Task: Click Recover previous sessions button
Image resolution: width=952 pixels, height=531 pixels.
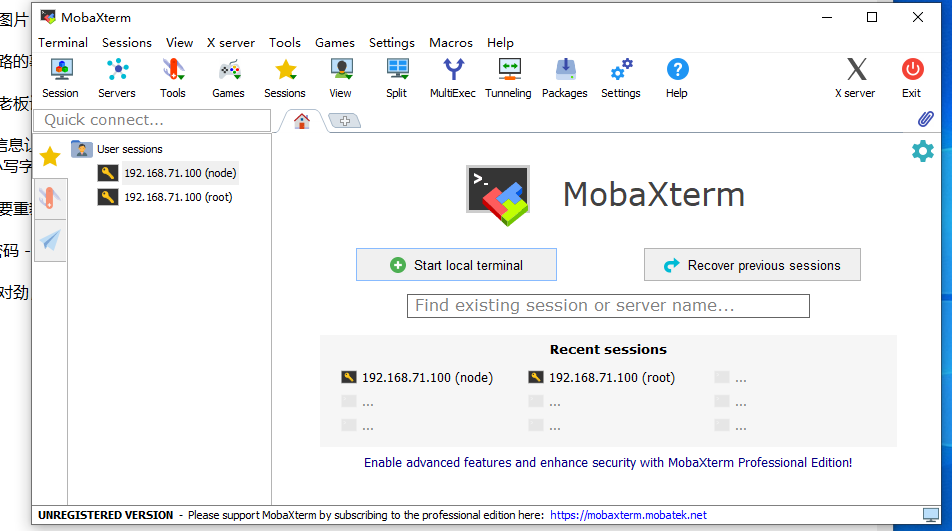Action: click(x=752, y=265)
